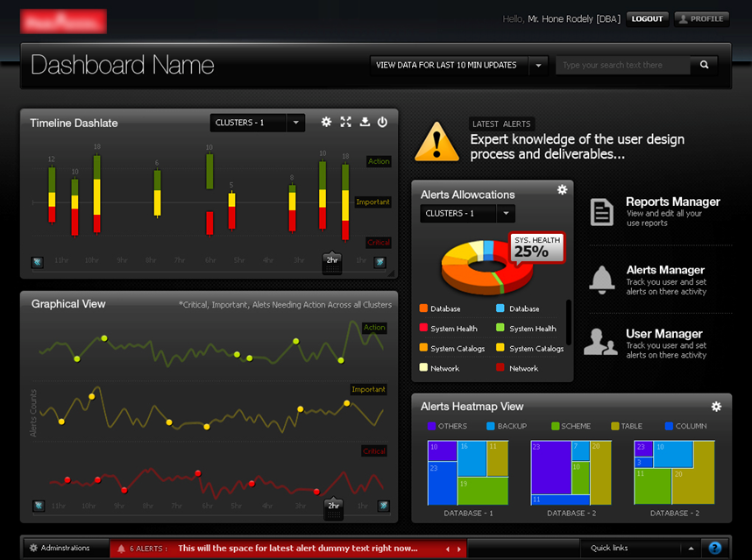This screenshot has width=752, height=560.
Task: Open Timeline Dashlate settings gear
Action: tap(326, 123)
